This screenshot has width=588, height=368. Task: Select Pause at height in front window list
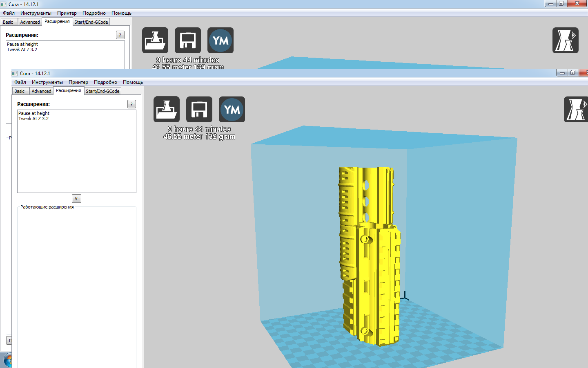(x=34, y=113)
